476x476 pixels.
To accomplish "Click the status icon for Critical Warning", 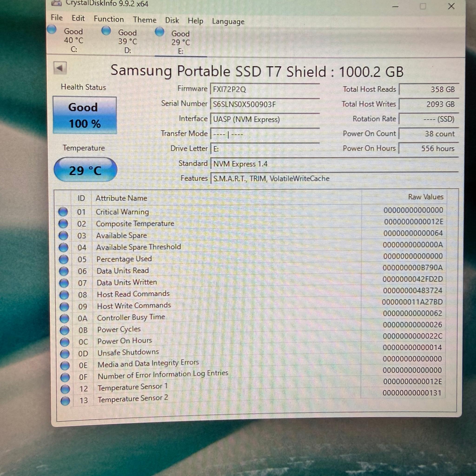I will click(x=63, y=212).
